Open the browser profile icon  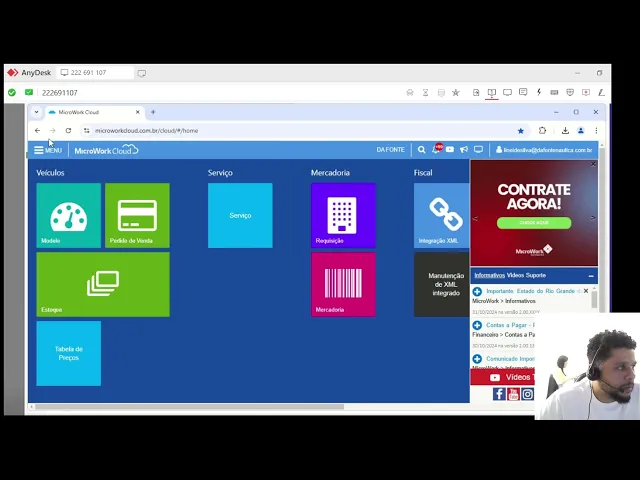coord(581,131)
